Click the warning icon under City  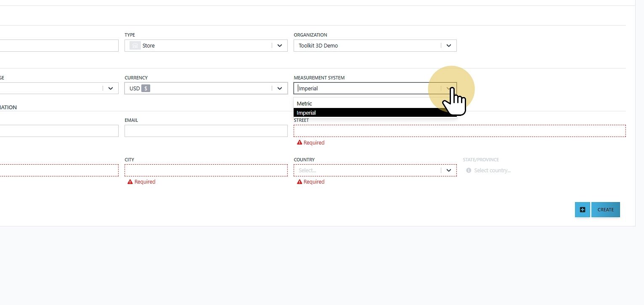tap(130, 182)
